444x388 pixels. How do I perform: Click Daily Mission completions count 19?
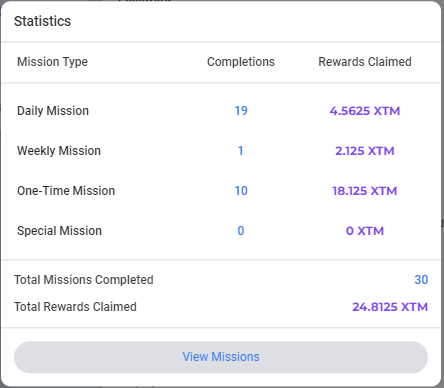coord(241,111)
